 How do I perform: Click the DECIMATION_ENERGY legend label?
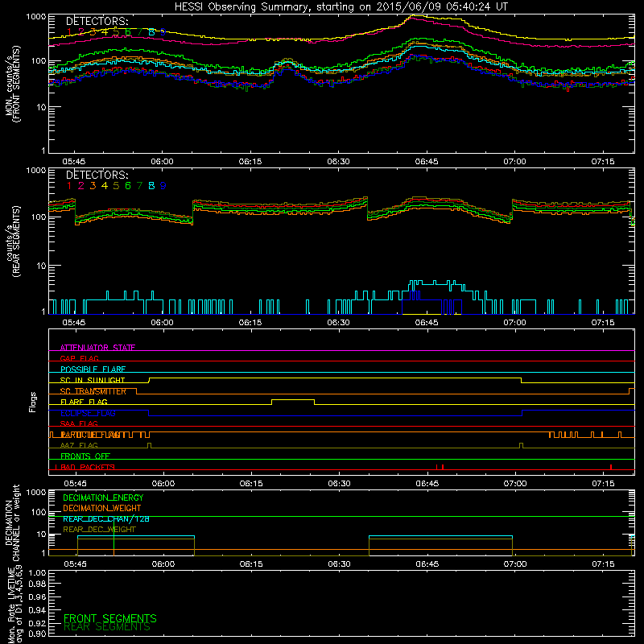(103, 497)
